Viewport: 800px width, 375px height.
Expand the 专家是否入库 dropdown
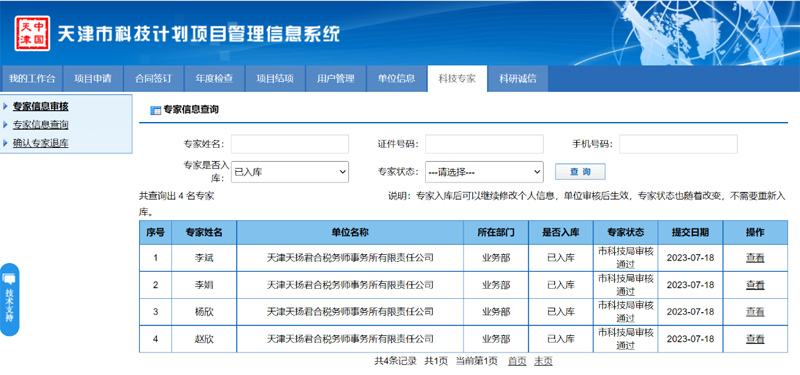click(290, 172)
